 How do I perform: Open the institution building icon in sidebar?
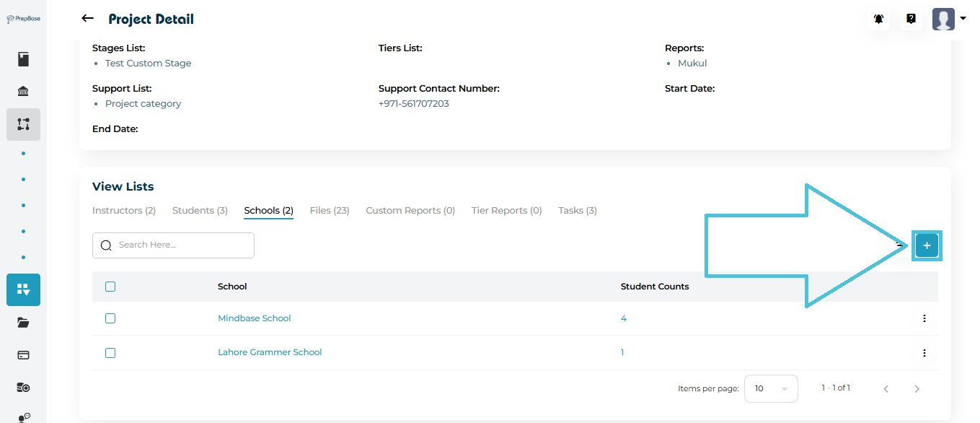tap(24, 92)
